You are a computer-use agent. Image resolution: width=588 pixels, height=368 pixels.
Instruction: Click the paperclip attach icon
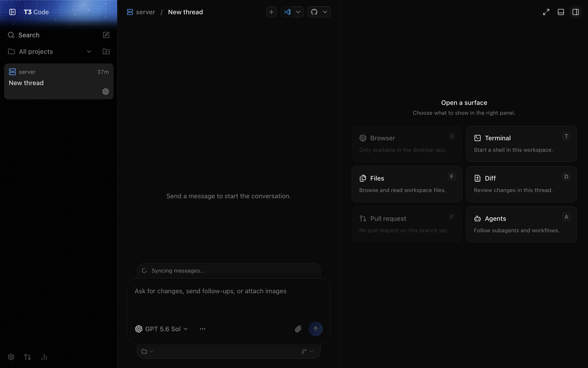298,329
